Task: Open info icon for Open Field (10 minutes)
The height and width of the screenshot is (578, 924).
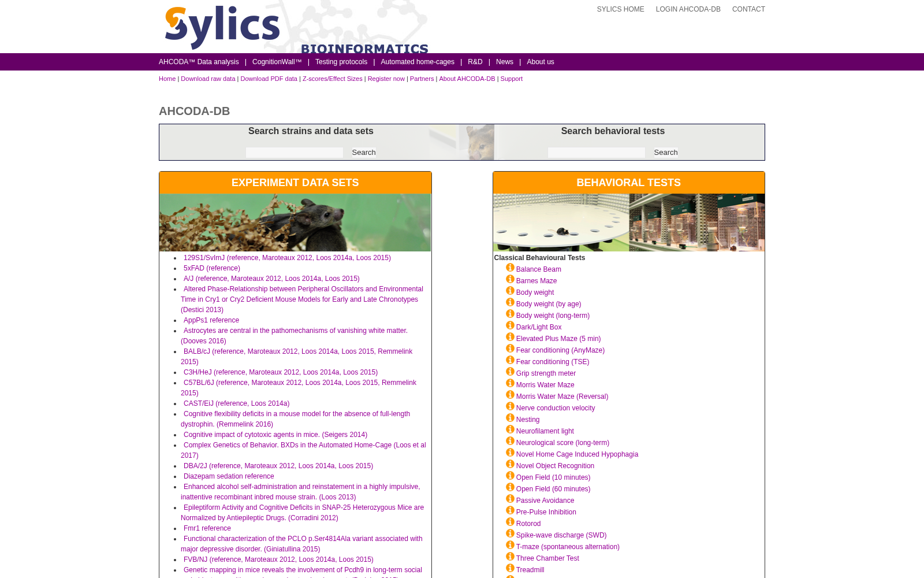Action: (510, 476)
